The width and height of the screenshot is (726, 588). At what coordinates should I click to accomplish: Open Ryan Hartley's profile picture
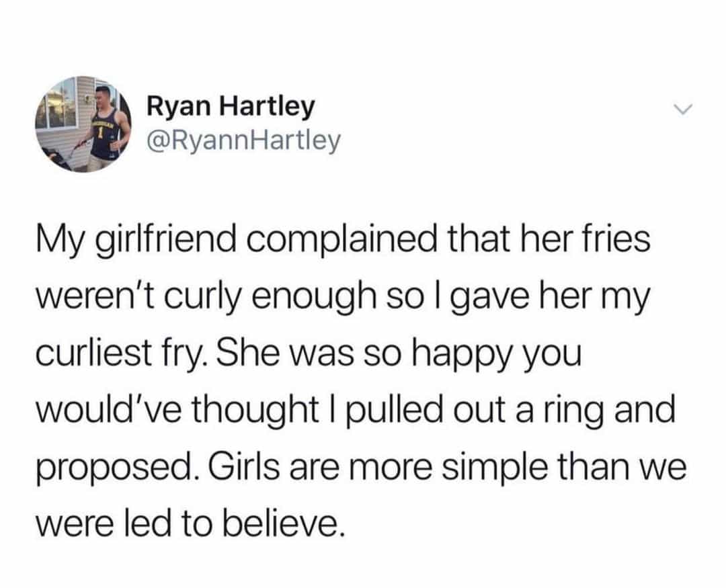[x=81, y=124]
